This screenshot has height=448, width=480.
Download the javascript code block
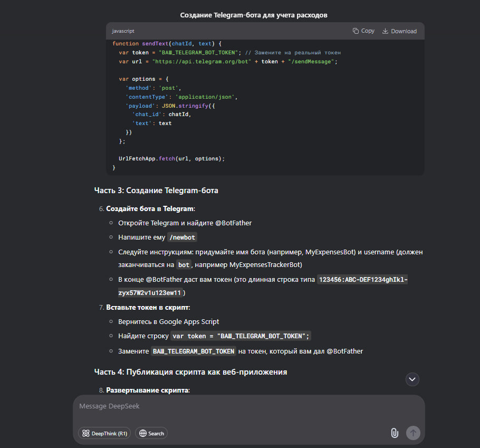399,31
